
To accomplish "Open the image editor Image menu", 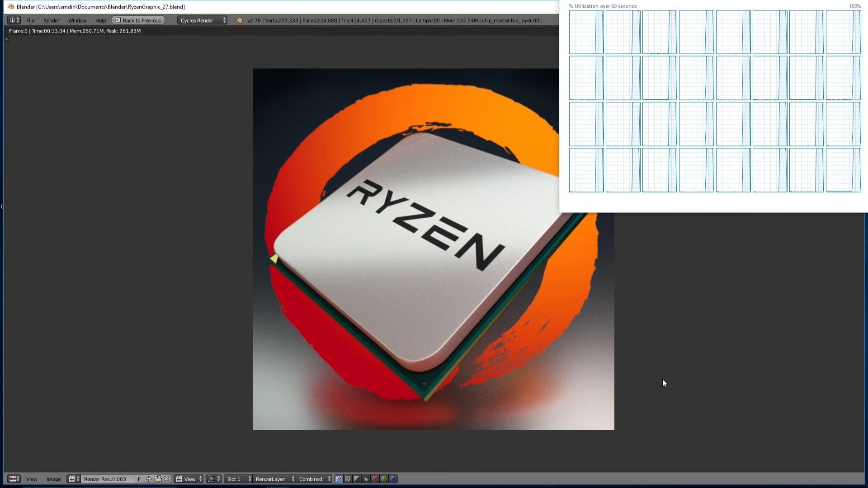I will (53, 479).
